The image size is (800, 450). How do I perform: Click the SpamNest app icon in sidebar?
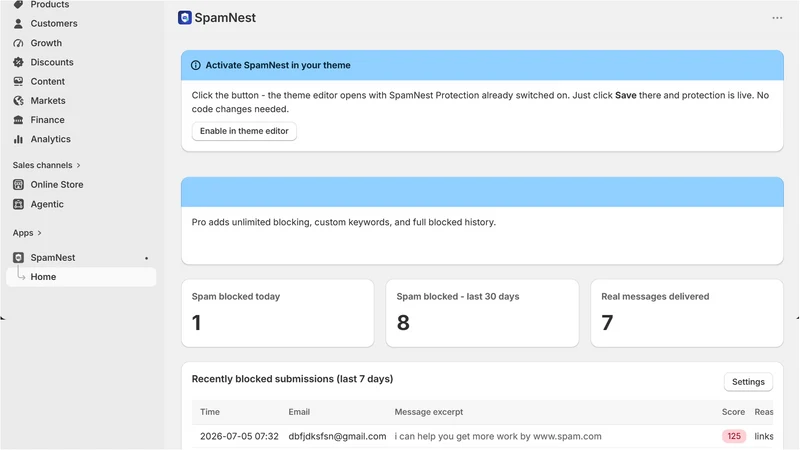(x=18, y=258)
